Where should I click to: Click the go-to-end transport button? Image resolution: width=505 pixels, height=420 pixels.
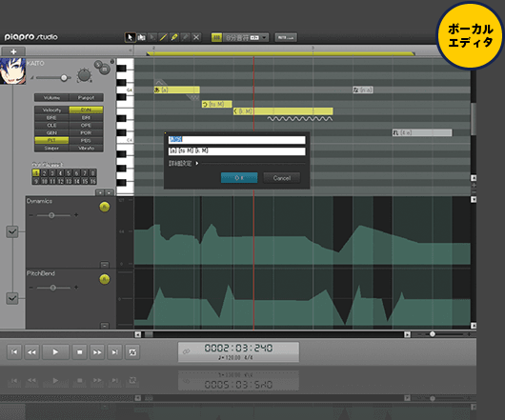[x=114, y=352]
